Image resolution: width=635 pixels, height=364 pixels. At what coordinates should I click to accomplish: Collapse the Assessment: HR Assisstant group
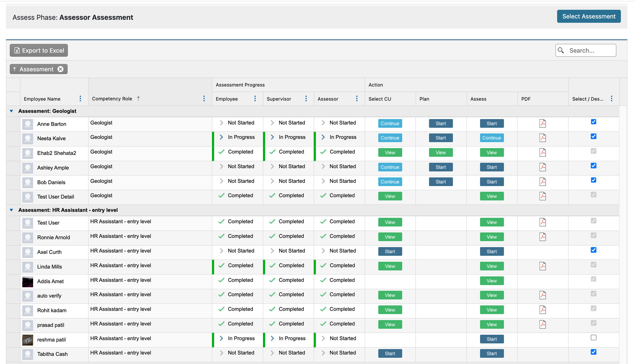pos(11,210)
